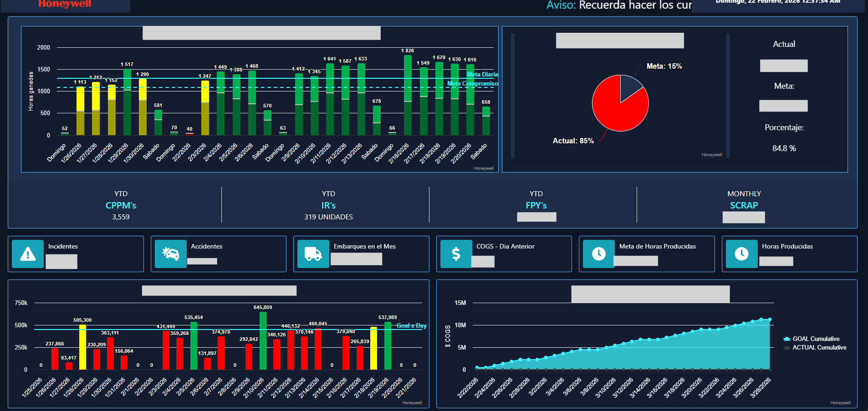Screen dimensions: 868x411
Task: Click the green 645,809 bar in the COGS chart
Action: pos(263,341)
